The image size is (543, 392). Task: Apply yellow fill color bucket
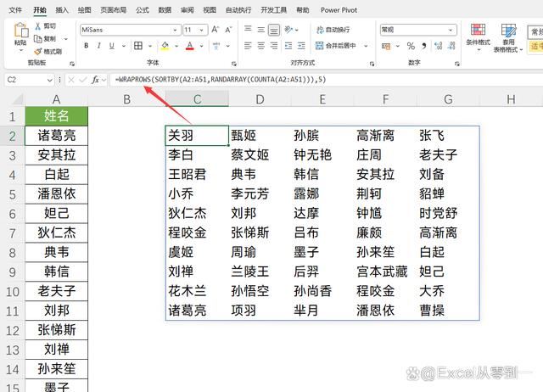(x=165, y=46)
